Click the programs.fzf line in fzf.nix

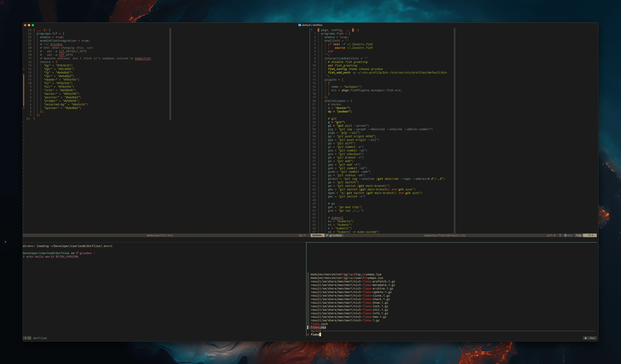[51, 34]
